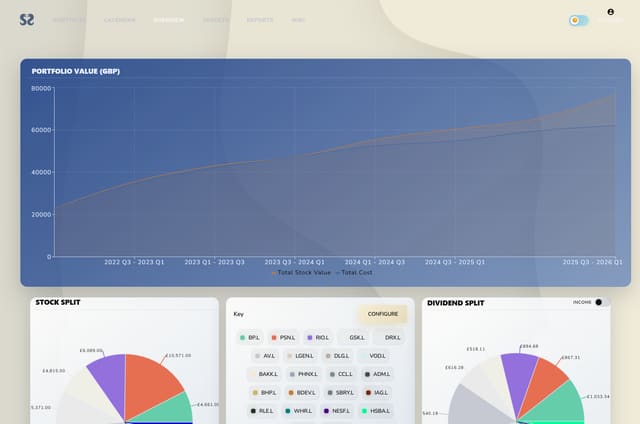This screenshot has height=424, width=640.
Task: Select the BHP.L key chip
Action: pos(265,393)
